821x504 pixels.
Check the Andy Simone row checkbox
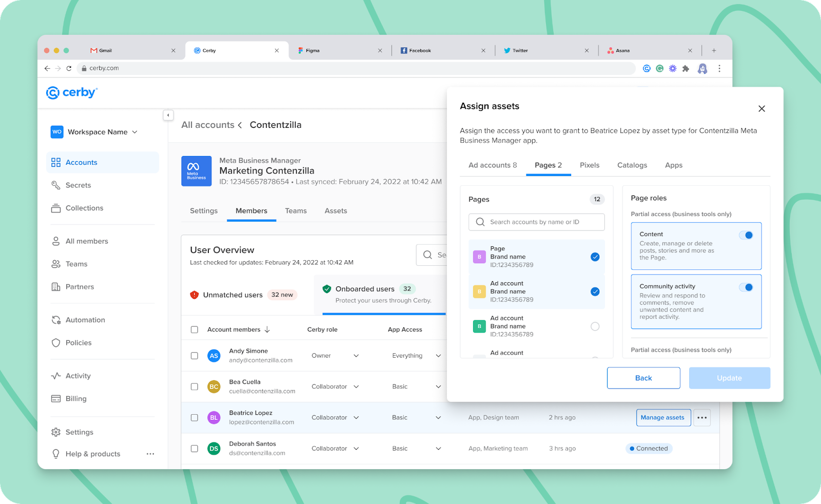click(194, 356)
